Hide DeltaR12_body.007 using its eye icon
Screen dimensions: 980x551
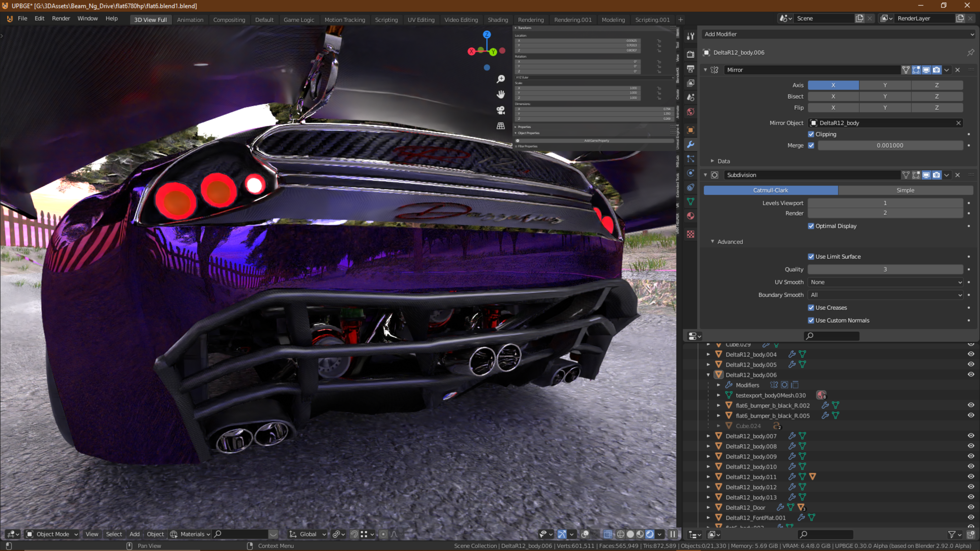pyautogui.click(x=971, y=436)
